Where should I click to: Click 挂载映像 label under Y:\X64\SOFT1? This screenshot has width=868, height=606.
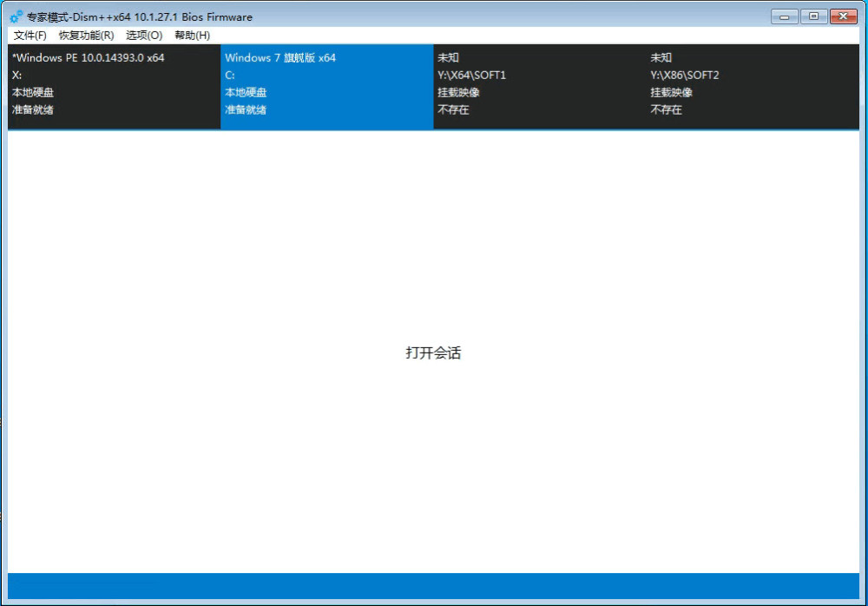pos(458,93)
